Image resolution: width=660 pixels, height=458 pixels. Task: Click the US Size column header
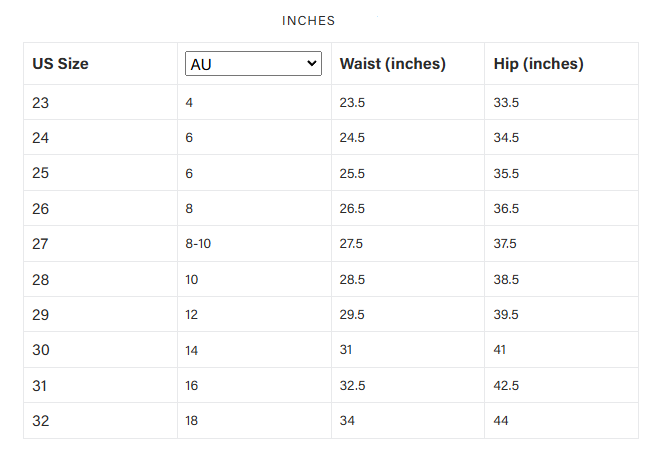pyautogui.click(x=60, y=64)
